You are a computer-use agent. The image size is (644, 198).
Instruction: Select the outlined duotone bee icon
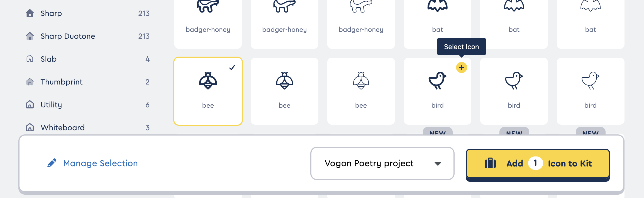coord(361,91)
